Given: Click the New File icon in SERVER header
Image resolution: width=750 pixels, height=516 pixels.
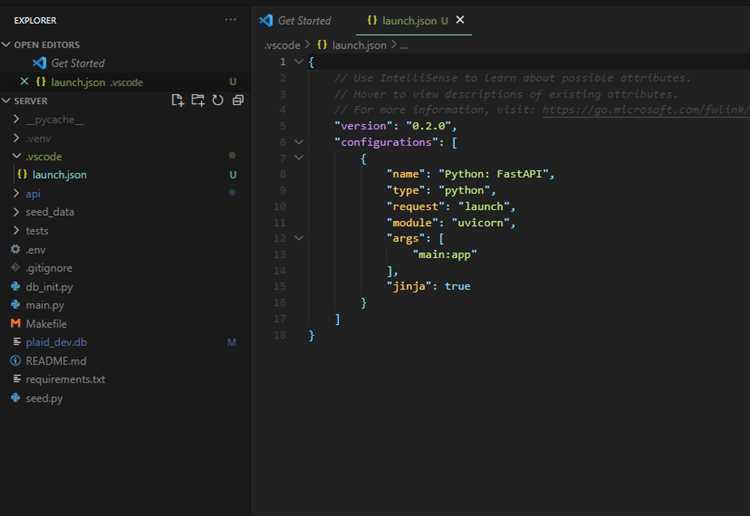Looking at the screenshot, I should (177, 100).
